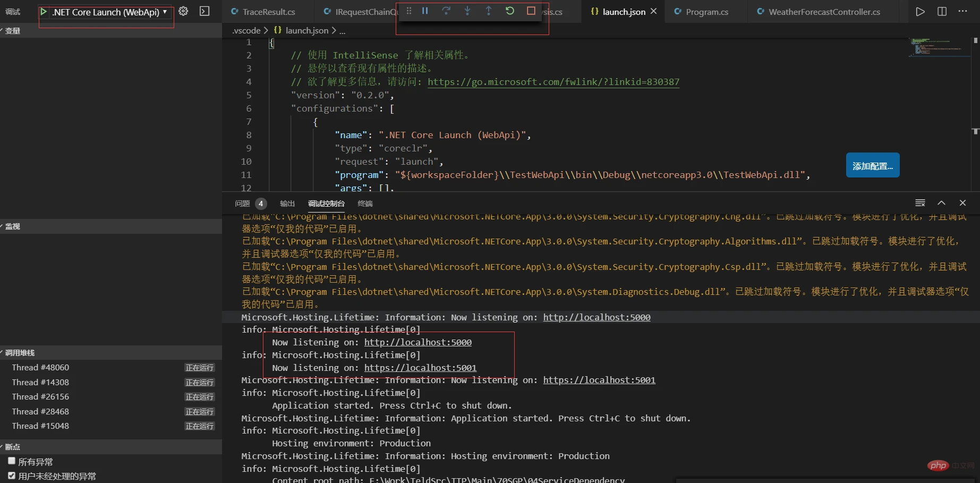Close the launch.json tab
The width and height of the screenshot is (980, 483).
(x=654, y=11)
